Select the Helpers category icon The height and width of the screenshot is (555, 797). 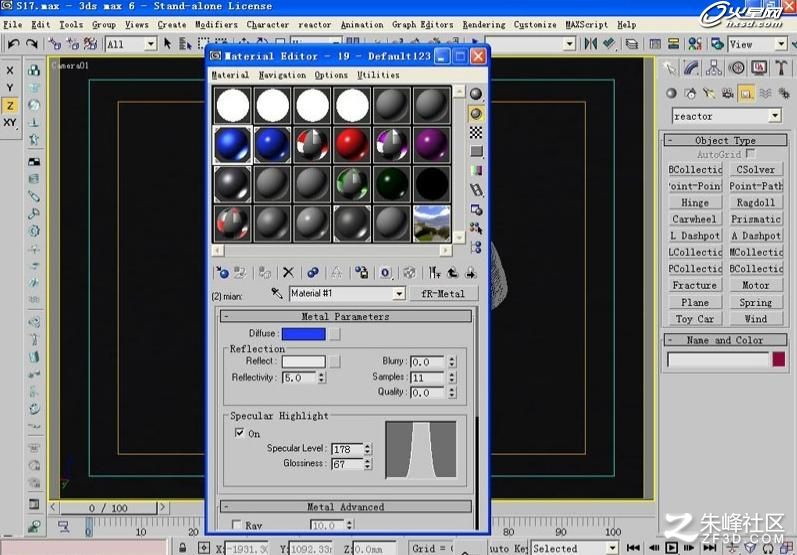[x=746, y=93]
